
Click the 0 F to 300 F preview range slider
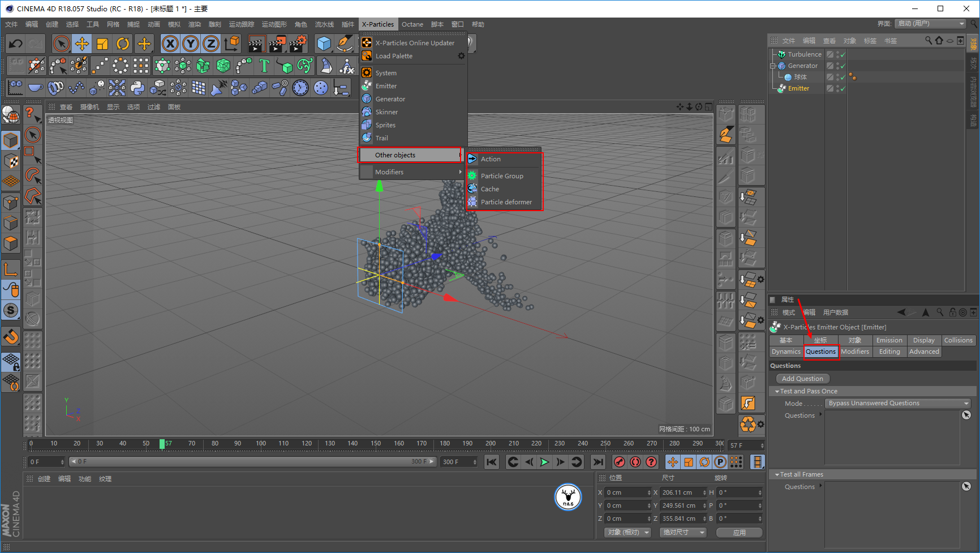point(253,462)
